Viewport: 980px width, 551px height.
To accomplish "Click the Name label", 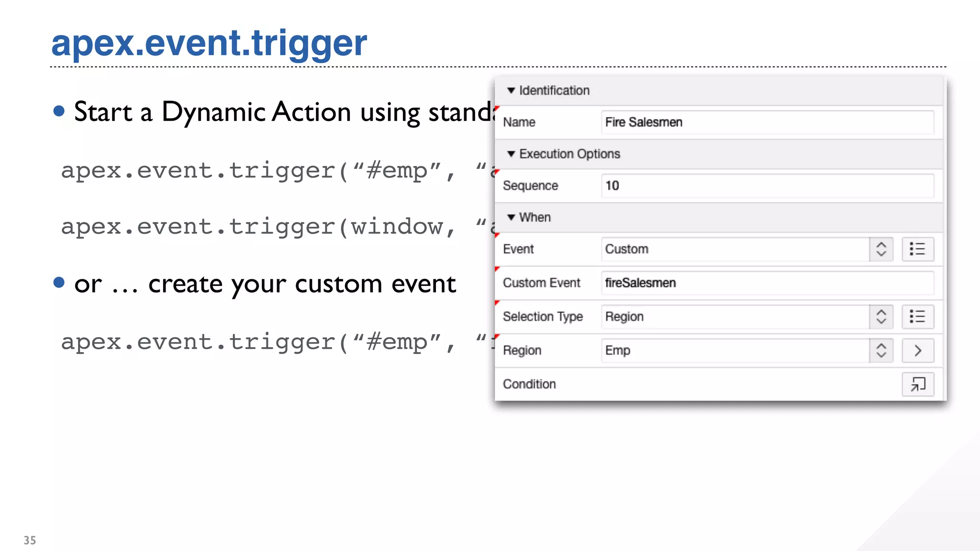I will 519,122.
